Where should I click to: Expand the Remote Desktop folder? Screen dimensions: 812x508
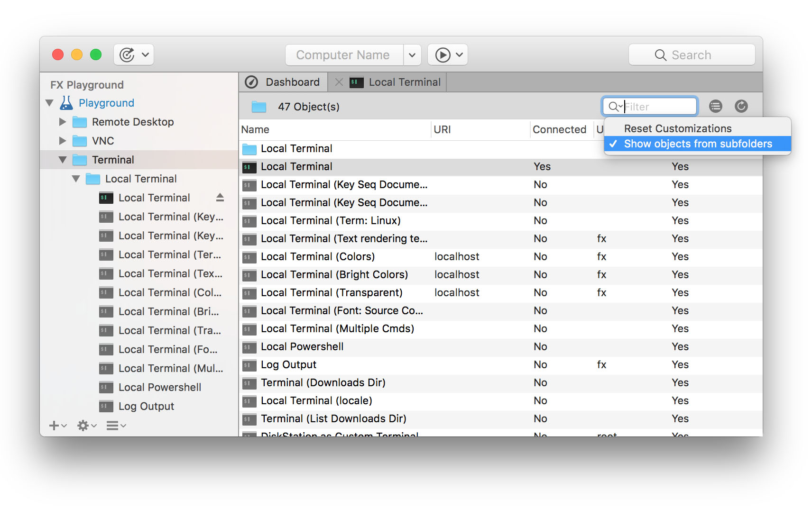63,122
